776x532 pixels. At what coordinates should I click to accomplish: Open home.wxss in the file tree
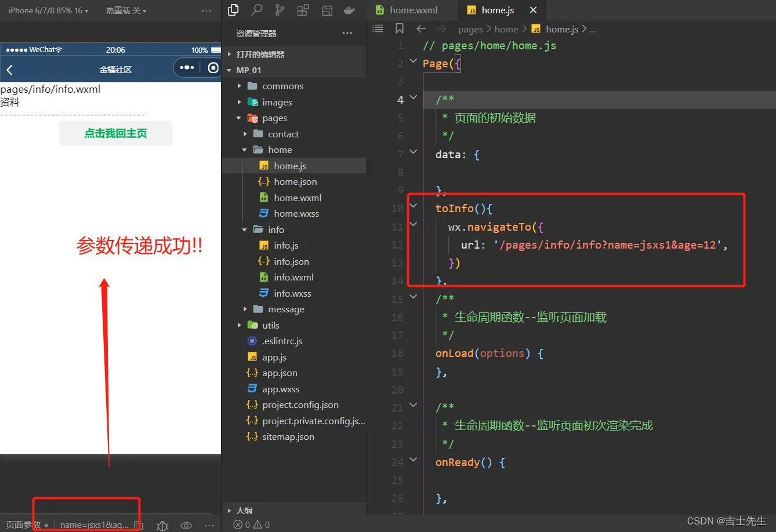point(294,213)
